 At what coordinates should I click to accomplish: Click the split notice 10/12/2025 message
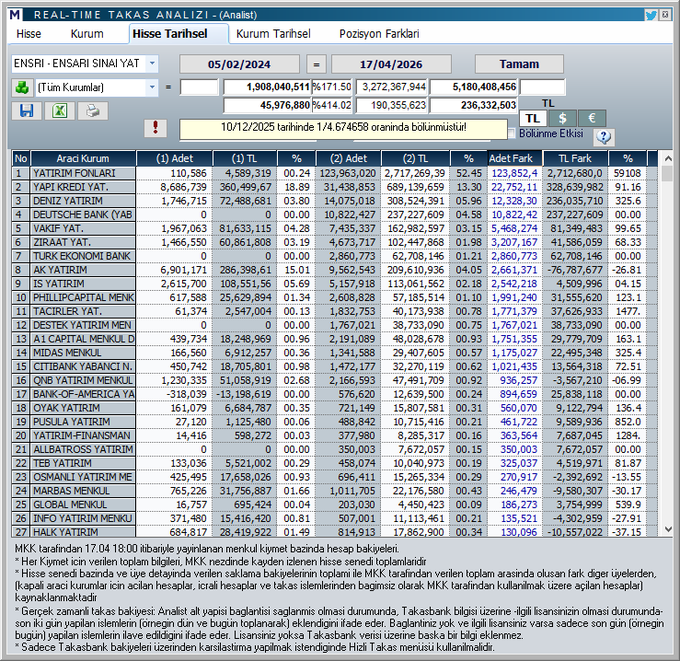tap(343, 128)
